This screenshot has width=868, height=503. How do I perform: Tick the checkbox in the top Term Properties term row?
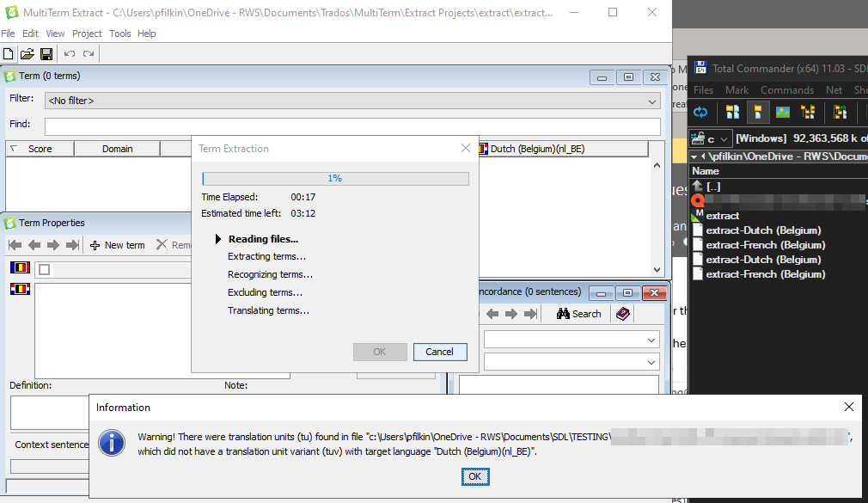point(45,270)
